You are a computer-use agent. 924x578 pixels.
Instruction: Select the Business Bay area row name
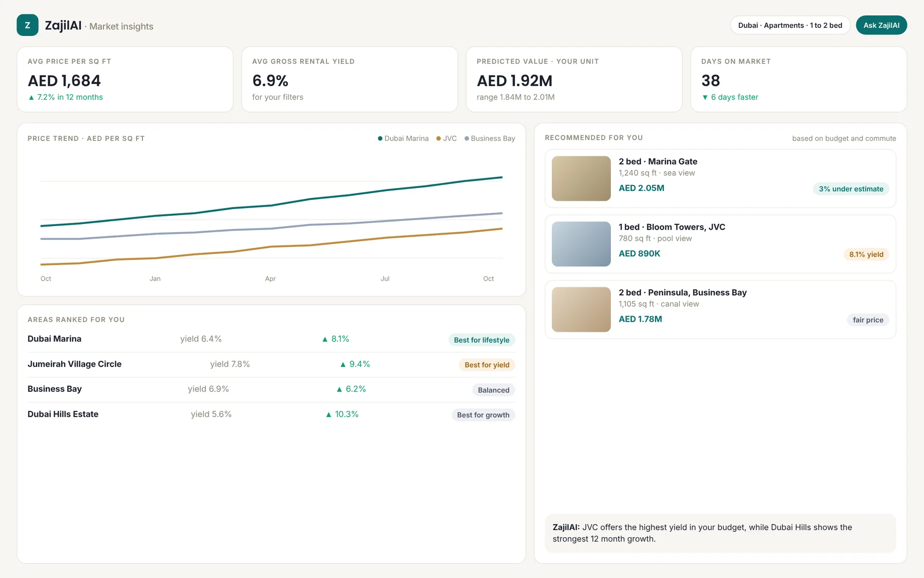point(54,389)
